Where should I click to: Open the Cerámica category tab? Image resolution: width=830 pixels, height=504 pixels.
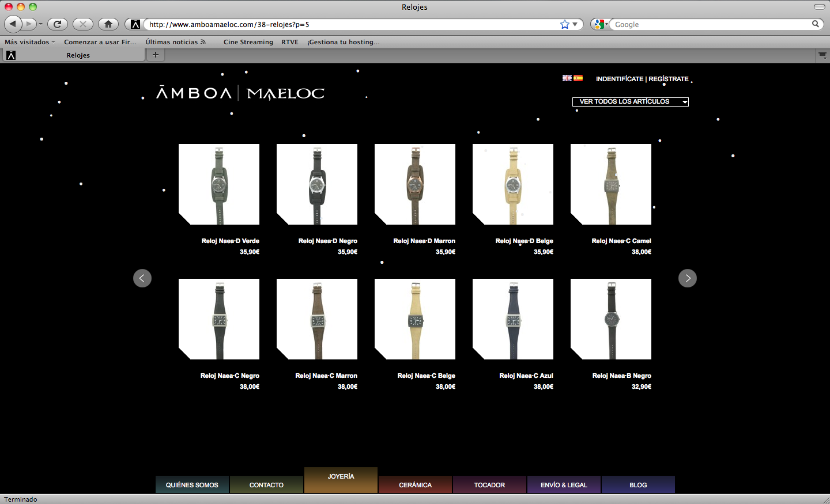[x=415, y=485]
